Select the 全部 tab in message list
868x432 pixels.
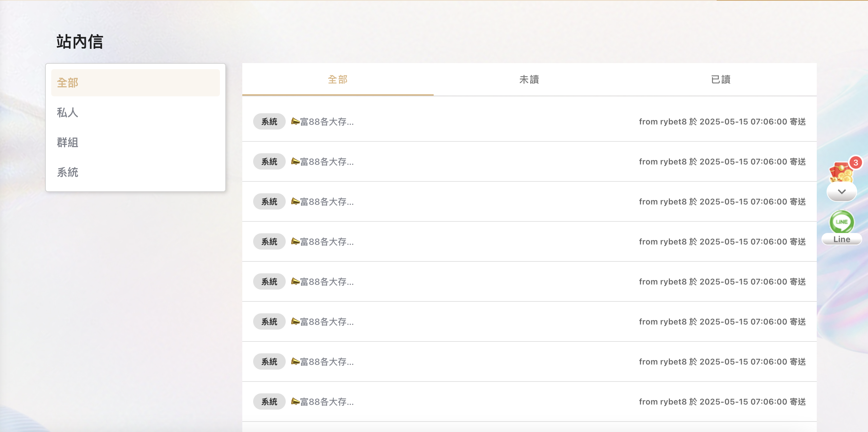coord(338,79)
